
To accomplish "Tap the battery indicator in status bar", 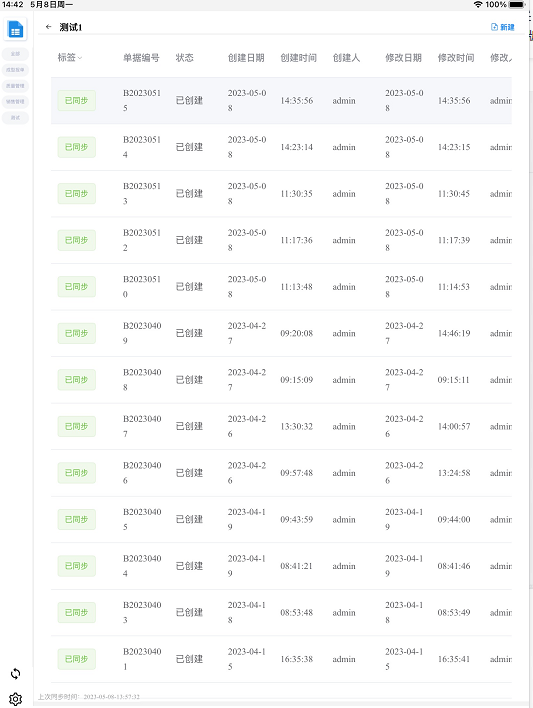I will tap(517, 5).
